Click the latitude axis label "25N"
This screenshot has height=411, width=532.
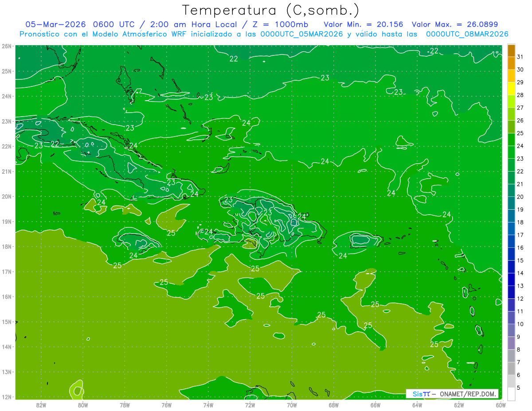pyautogui.click(x=7, y=71)
